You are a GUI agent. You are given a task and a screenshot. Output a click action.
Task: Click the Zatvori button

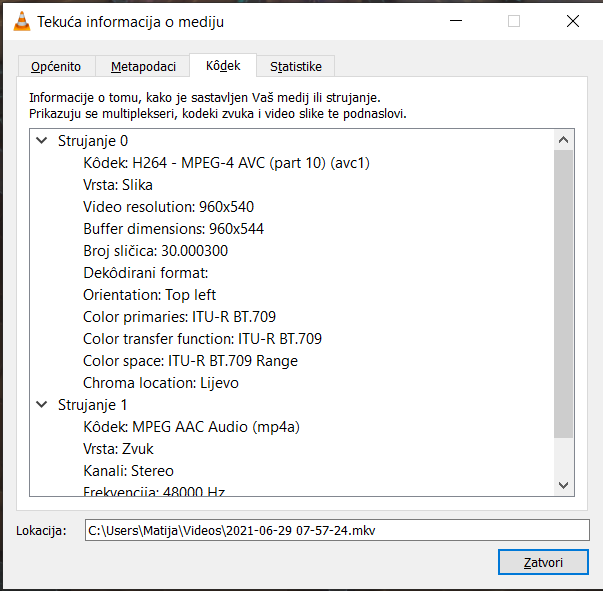543,562
